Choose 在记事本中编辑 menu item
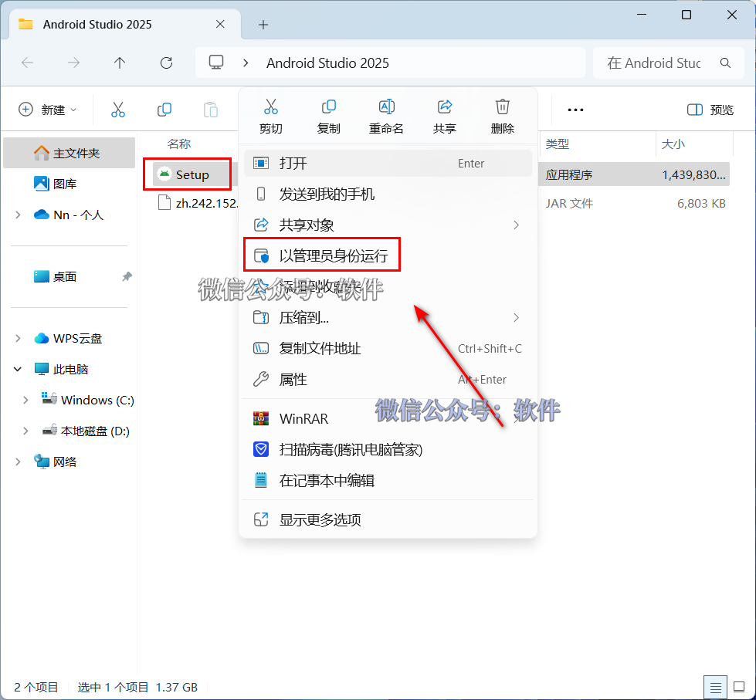Screen dimensions: 756x700 pos(388,480)
